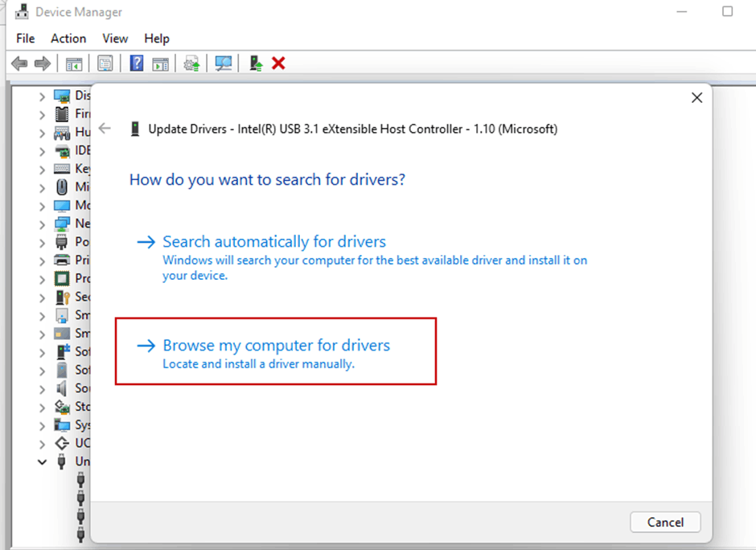Click the Back arrow toolbar icon

tap(19, 64)
